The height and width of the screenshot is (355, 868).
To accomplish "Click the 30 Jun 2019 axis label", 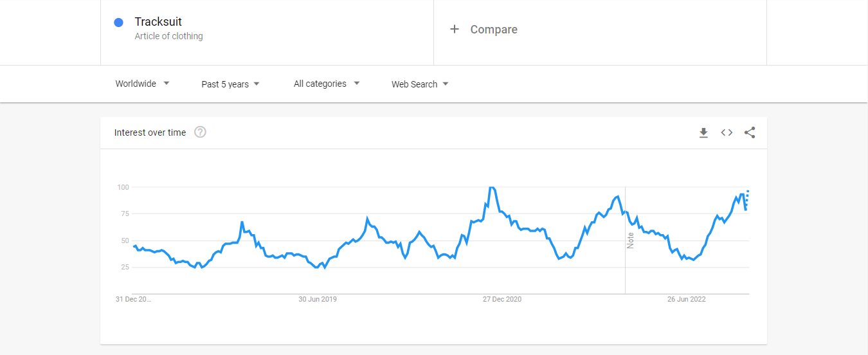I will click(318, 299).
